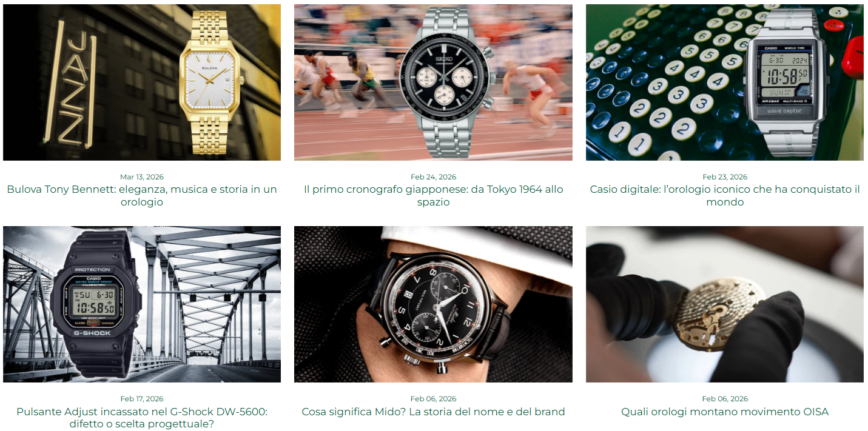Click the gloved hands watch movement thumbnail
Viewport: 868px width, 431px height.
coord(725,304)
